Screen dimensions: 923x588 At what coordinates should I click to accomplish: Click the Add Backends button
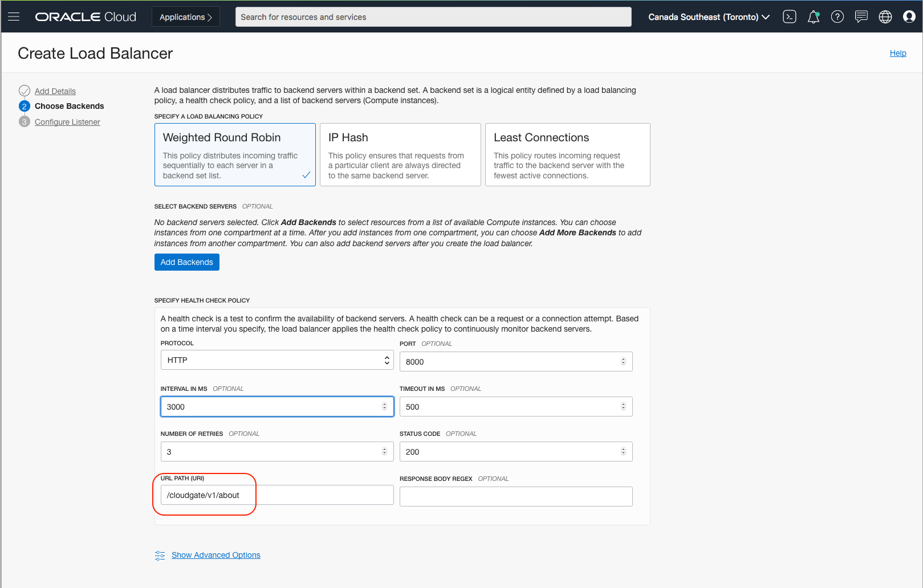(x=187, y=262)
